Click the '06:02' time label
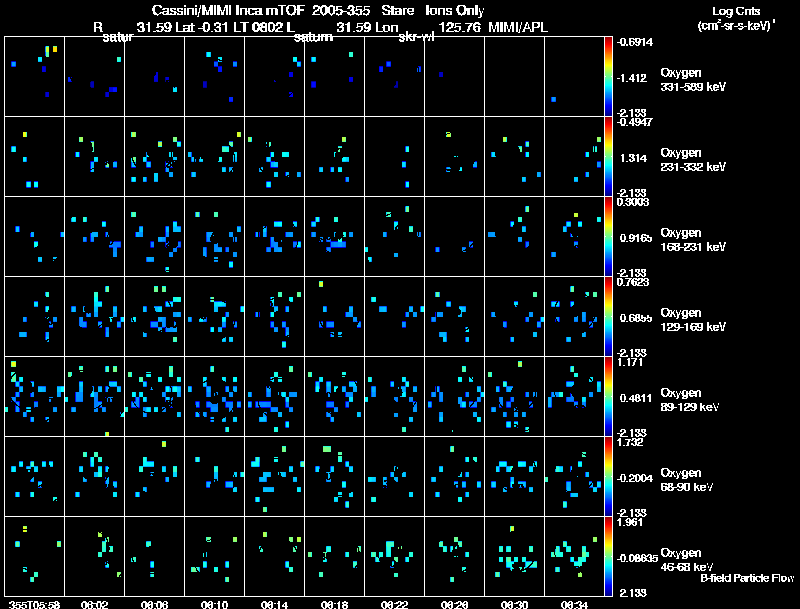 [94, 604]
